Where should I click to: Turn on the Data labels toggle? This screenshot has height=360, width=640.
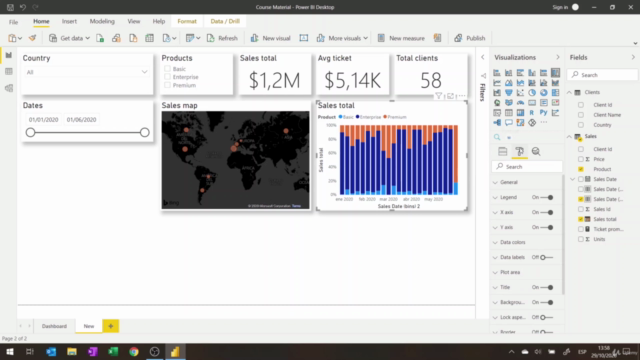547,258
